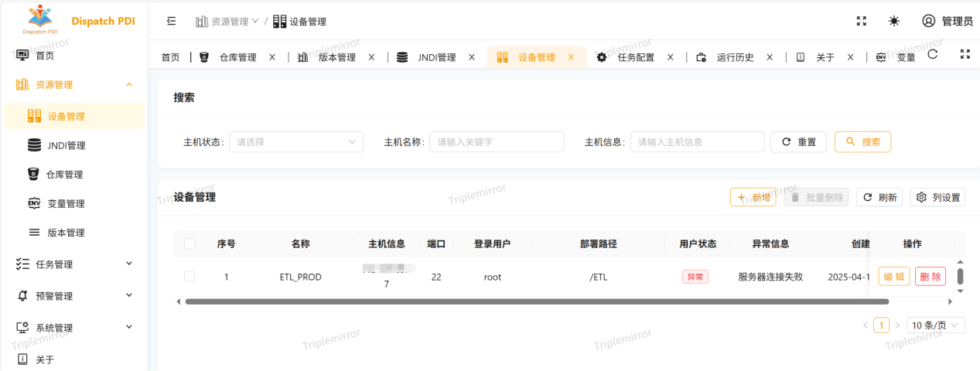Screen dimensions: 980x371
Task: Open JNDI管理 in the sidebar
Action: 66,145
